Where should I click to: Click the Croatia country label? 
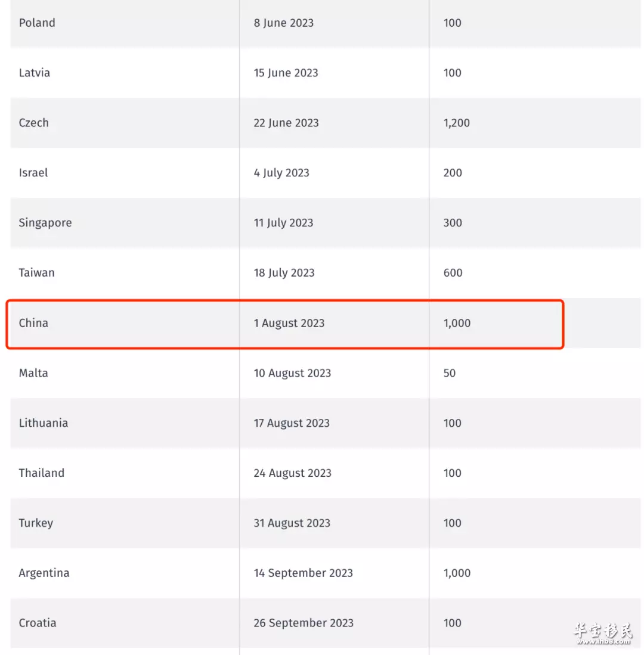point(38,623)
